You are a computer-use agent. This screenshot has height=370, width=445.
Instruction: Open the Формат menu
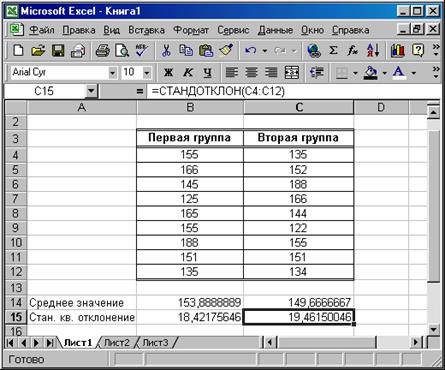coord(191,30)
